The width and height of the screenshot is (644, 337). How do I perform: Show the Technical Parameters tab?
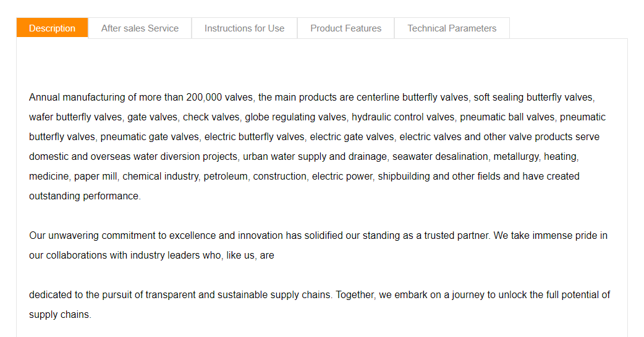coord(452,28)
